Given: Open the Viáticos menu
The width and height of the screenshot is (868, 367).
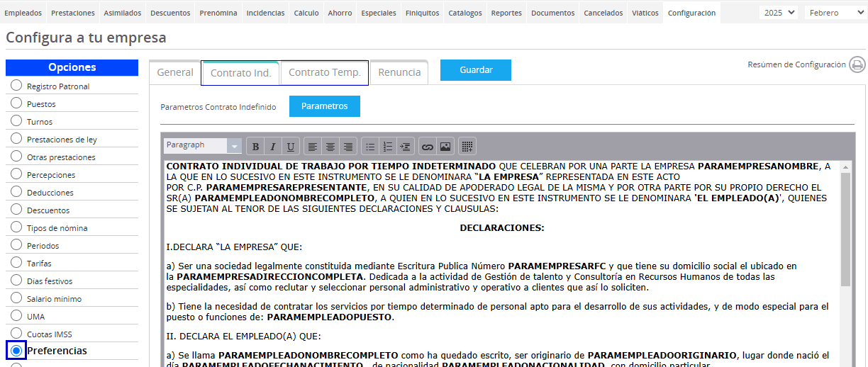Looking at the screenshot, I should tap(645, 13).
